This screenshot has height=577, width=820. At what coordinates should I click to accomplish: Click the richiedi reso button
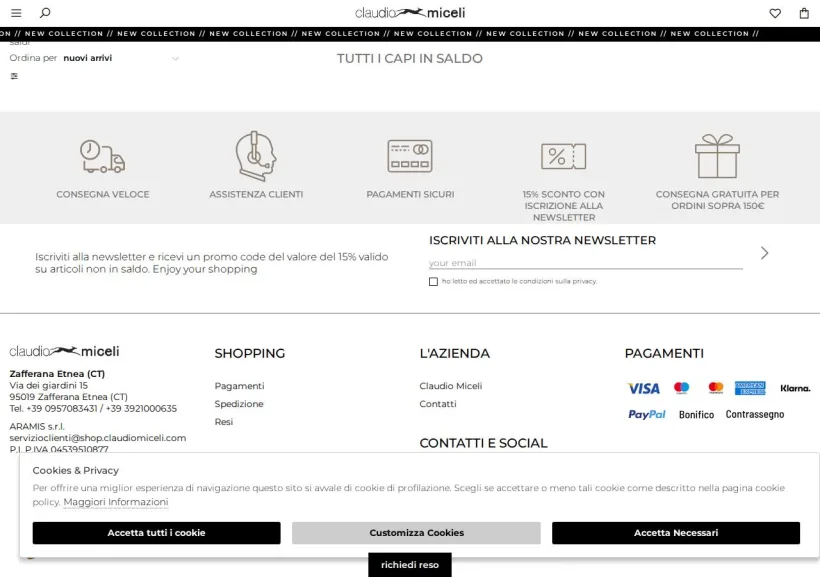click(410, 565)
